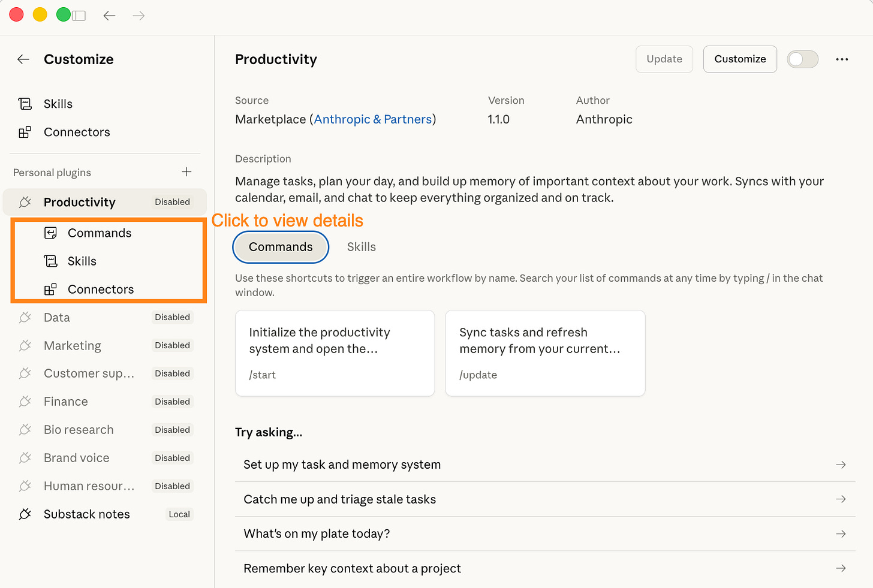Add a personal plugin with the plus icon
Screen dimensions: 873x588
pos(186,172)
